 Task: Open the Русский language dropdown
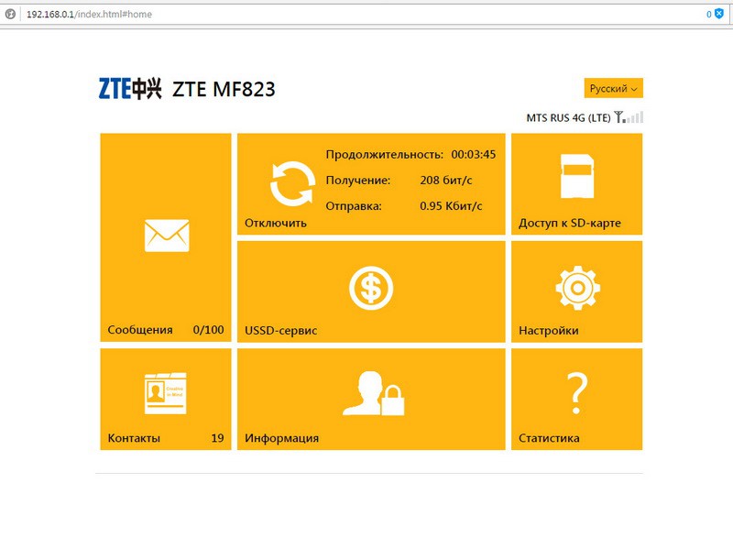613,88
